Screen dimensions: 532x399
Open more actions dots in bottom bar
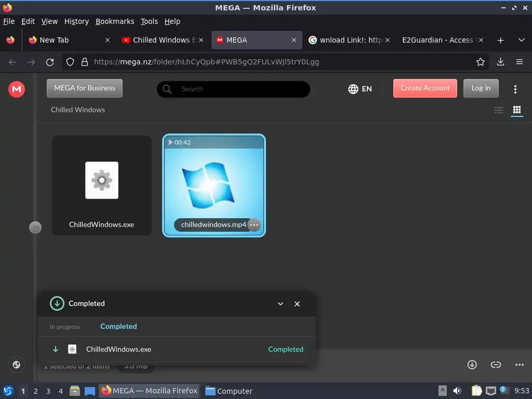pyautogui.click(x=519, y=365)
